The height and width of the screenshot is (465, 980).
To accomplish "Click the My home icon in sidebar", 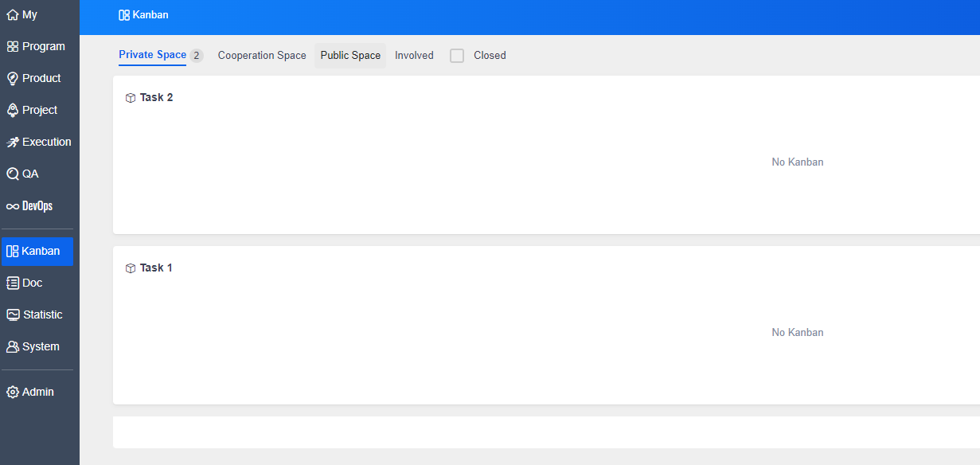I will click(x=13, y=15).
